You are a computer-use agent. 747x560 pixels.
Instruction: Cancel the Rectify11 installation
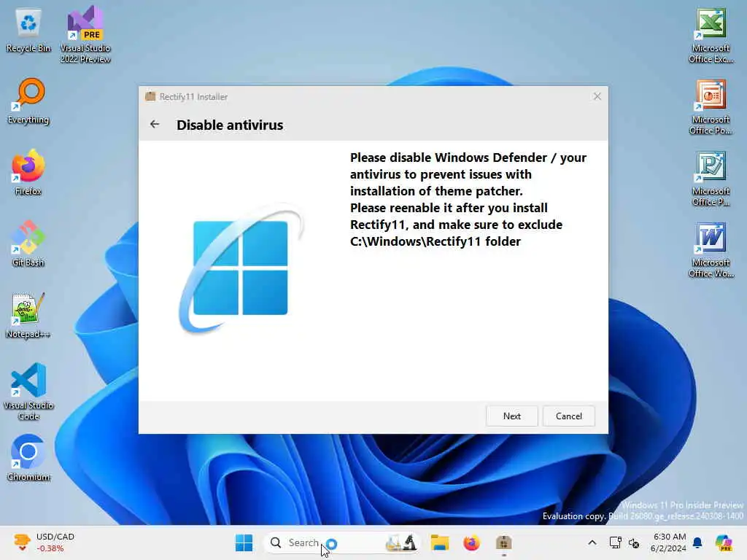(x=568, y=416)
